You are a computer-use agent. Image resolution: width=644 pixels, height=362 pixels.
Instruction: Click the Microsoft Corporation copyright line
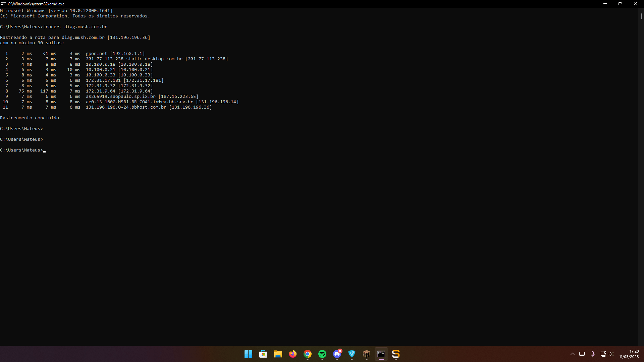click(75, 16)
